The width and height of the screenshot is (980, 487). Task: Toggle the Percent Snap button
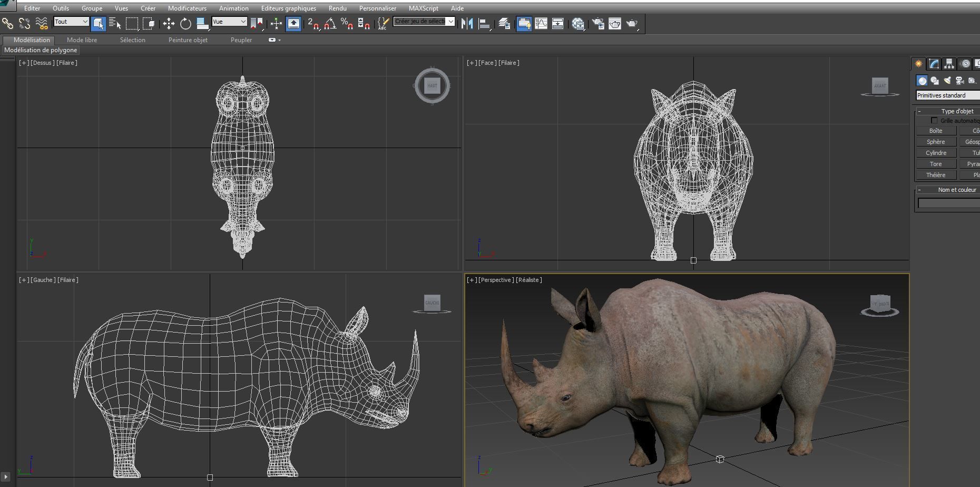pos(347,23)
